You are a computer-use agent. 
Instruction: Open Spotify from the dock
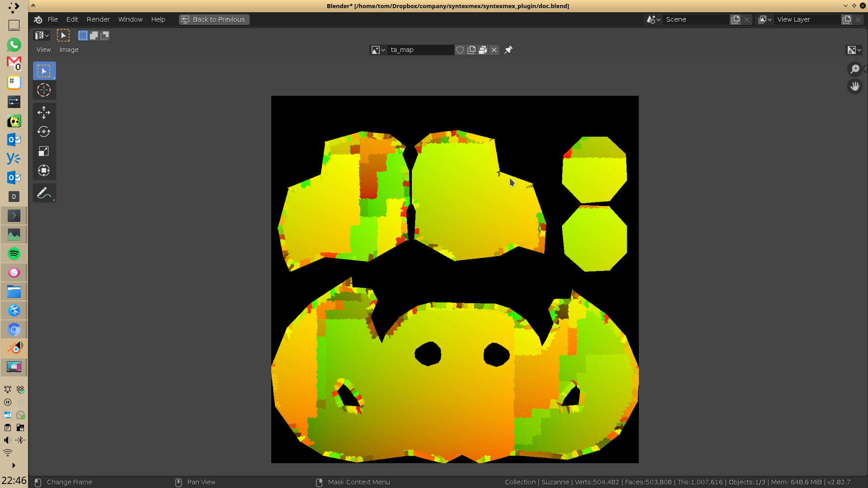(x=14, y=253)
